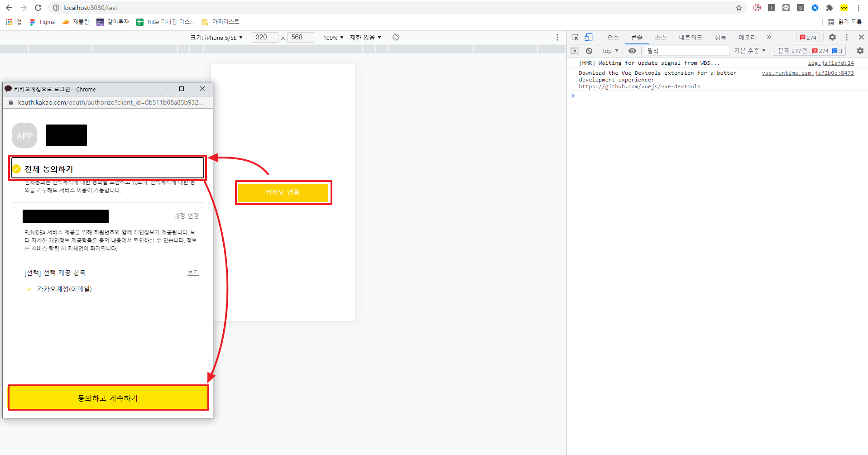The height and width of the screenshot is (455, 868).
Task: Open the apps grid shortcut
Action: tap(14, 22)
